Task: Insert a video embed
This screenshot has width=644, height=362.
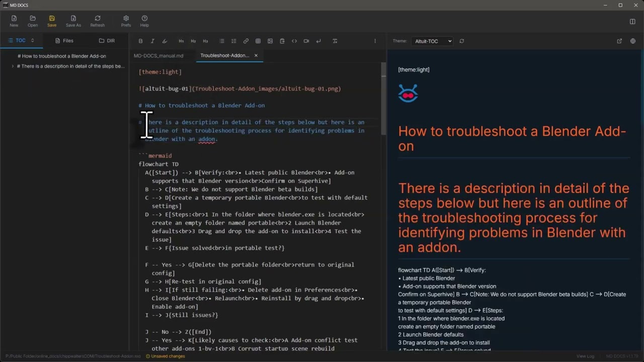Action: click(306, 41)
